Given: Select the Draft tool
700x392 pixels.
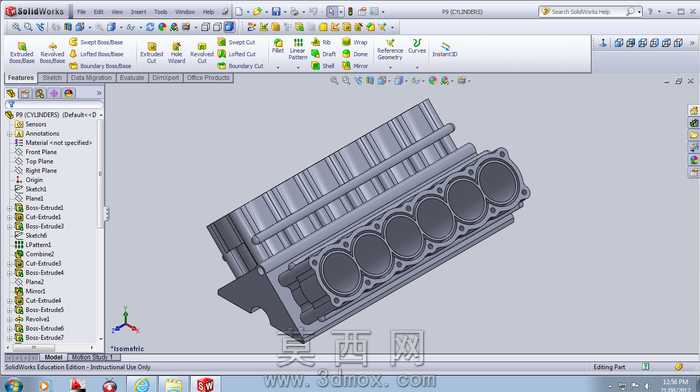Looking at the screenshot, I should coord(323,54).
